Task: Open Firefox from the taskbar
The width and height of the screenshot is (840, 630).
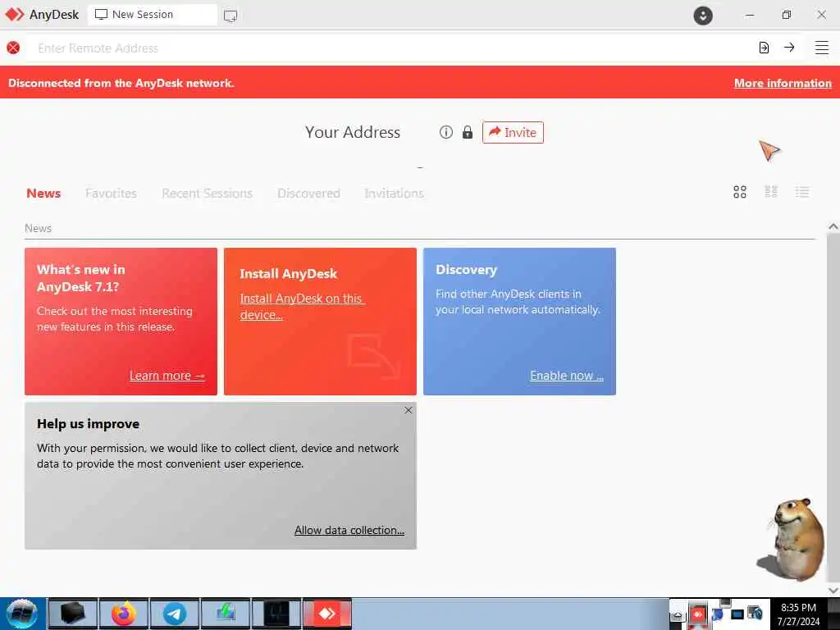Action: [x=123, y=614]
